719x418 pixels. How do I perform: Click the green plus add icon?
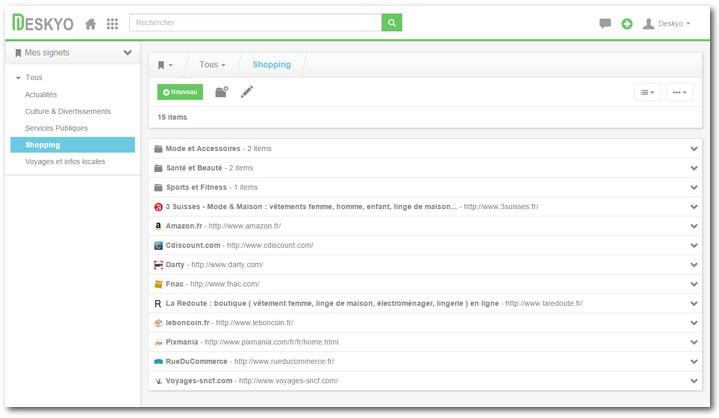(627, 24)
